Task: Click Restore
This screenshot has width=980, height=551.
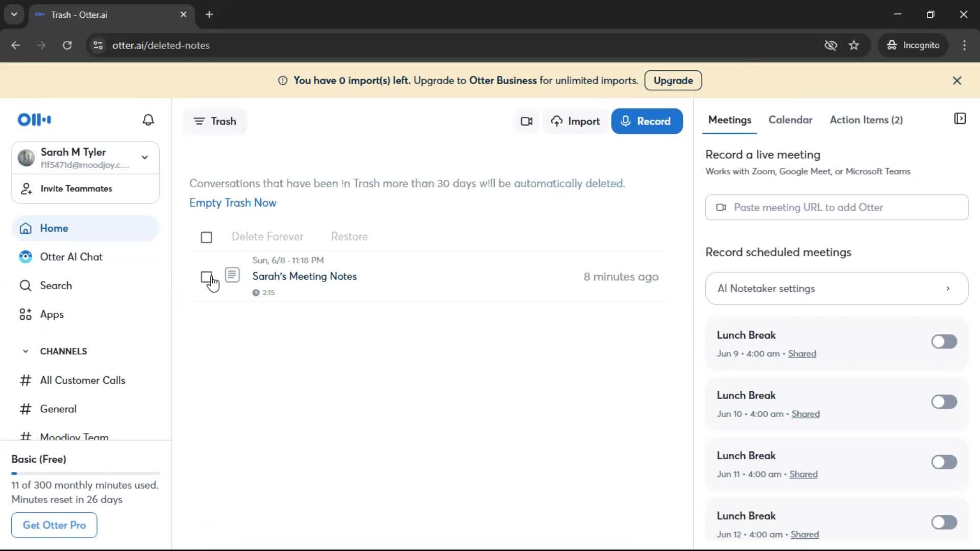Action: coord(349,237)
